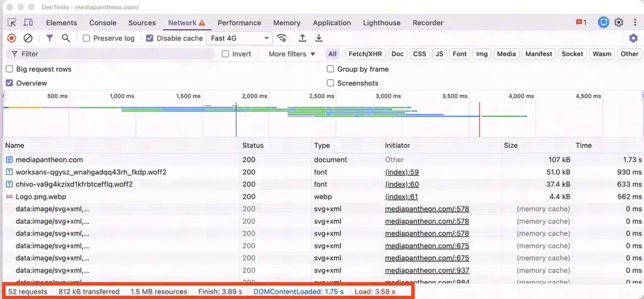Click into the Filter text field

tap(110, 54)
